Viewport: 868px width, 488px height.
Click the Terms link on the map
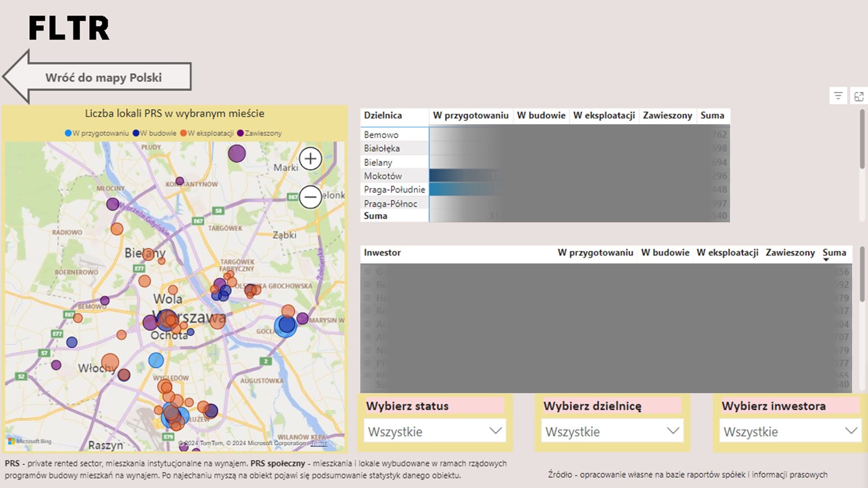point(319,443)
